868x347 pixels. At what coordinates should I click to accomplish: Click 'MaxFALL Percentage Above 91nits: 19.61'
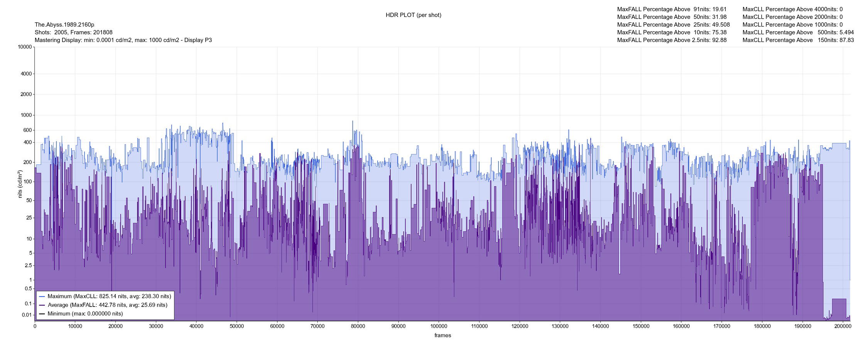(x=672, y=9)
